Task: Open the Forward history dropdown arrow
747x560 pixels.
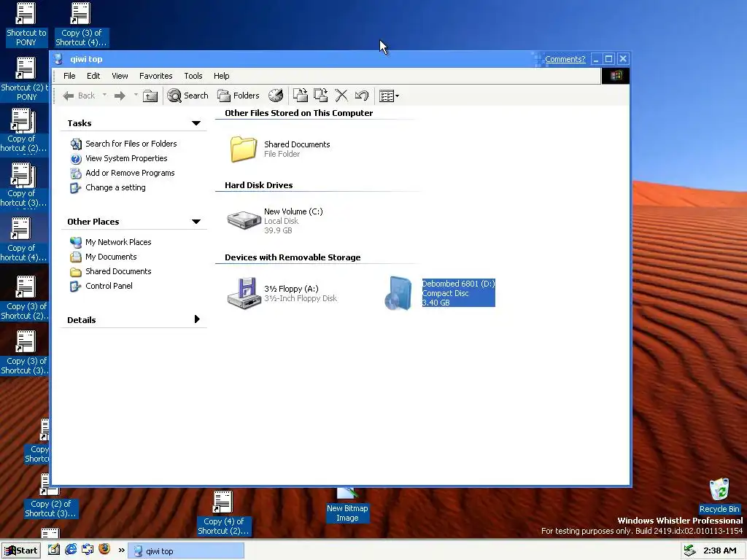Action: click(x=136, y=96)
